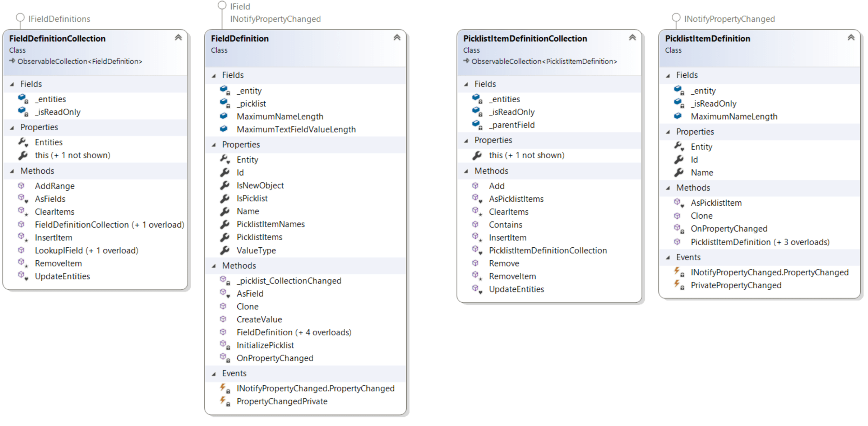Click the method cube icon beside CreateValue
Viewport: 868px width, 426px height.
coord(223,319)
